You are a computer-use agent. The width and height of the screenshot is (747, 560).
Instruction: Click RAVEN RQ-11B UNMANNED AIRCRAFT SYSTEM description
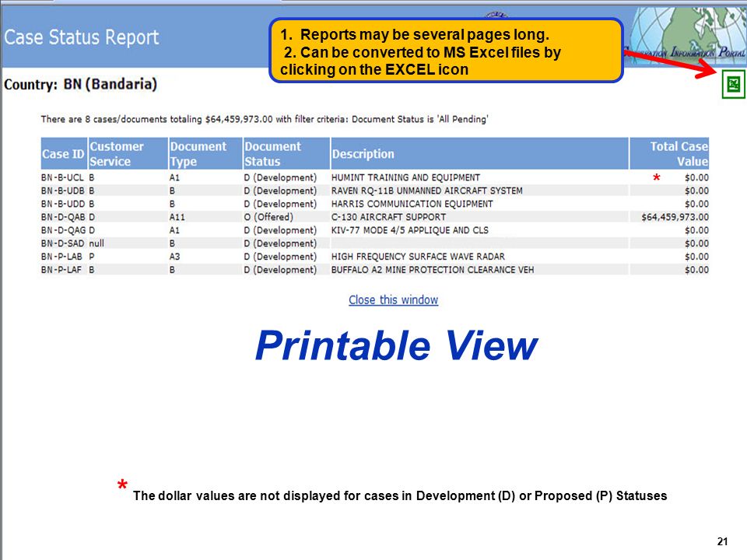pyautogui.click(x=427, y=191)
